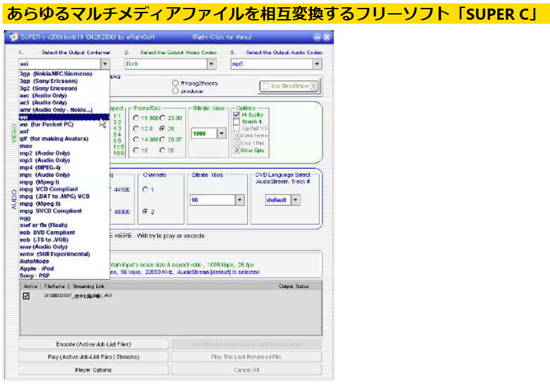
Task: Click the SUPER app icon in title bar
Action: (x=13, y=37)
